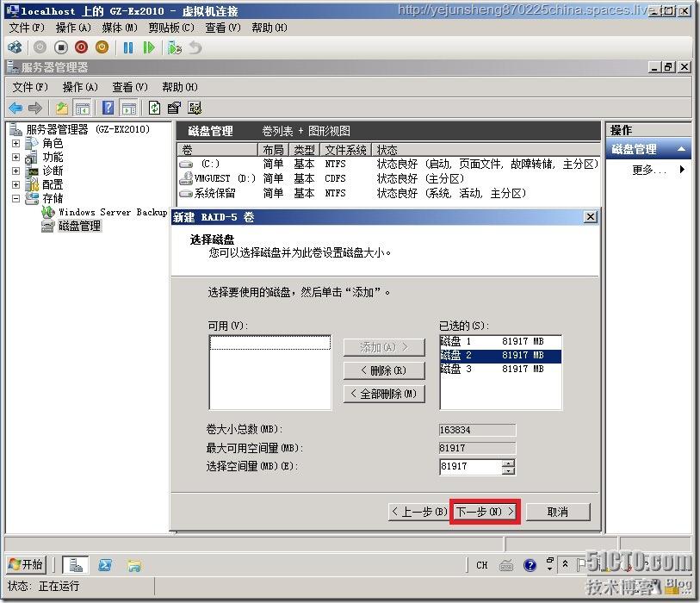
Task: Close the 新建 RAID-5 卷 wizard dialog
Action: point(590,217)
